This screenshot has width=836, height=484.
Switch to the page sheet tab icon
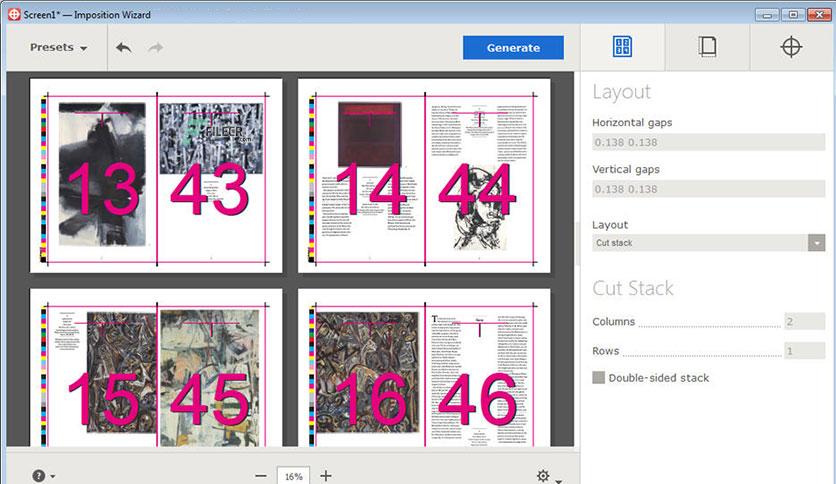[x=707, y=46]
